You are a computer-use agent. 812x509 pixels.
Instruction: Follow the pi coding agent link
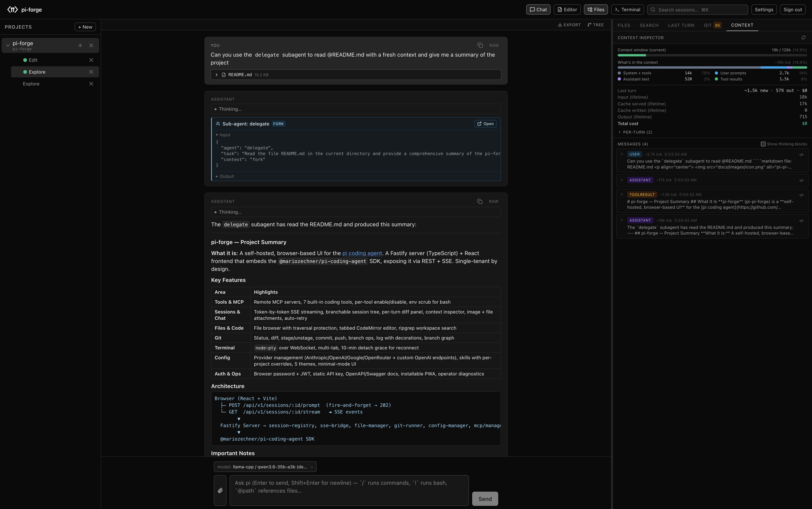[x=362, y=253]
